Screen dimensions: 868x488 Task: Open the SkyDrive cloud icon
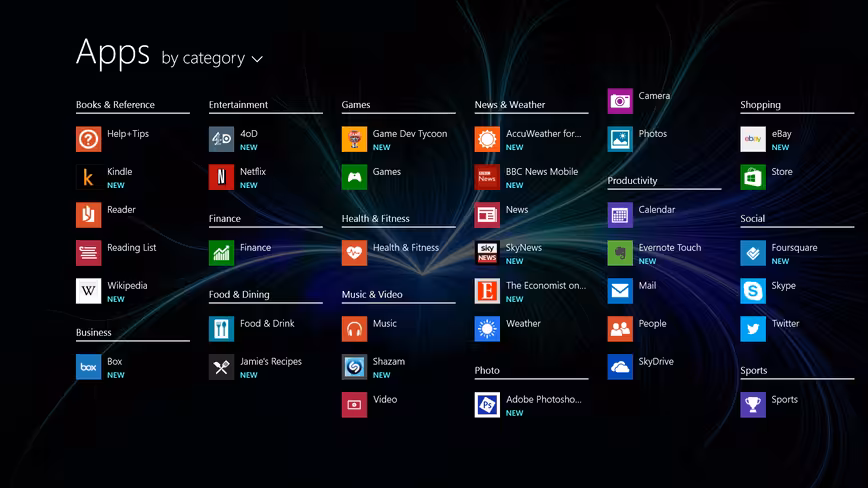(x=620, y=367)
